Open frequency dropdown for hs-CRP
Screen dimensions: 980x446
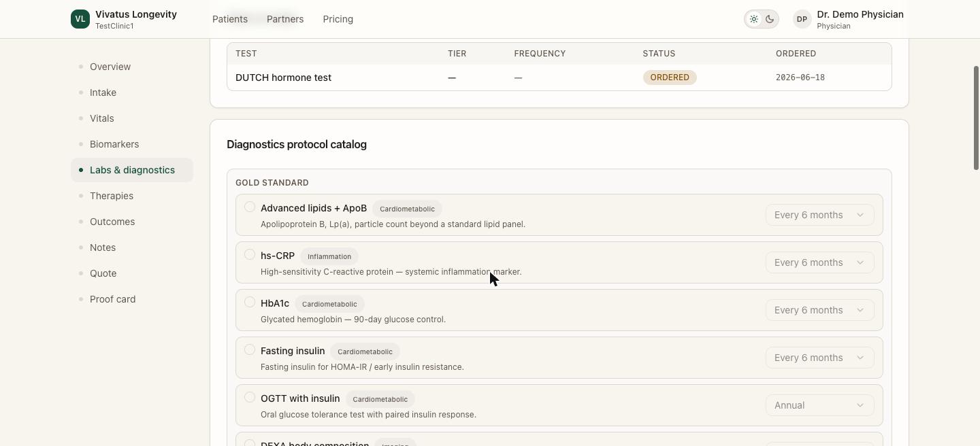click(x=819, y=262)
